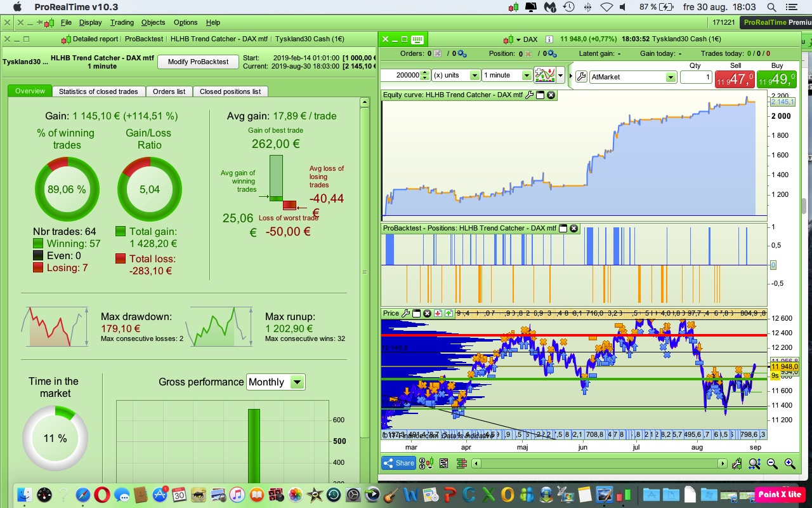This screenshot has height=508, width=812.
Task: Zoom out the chart with minus magnifier
Action: point(772,464)
